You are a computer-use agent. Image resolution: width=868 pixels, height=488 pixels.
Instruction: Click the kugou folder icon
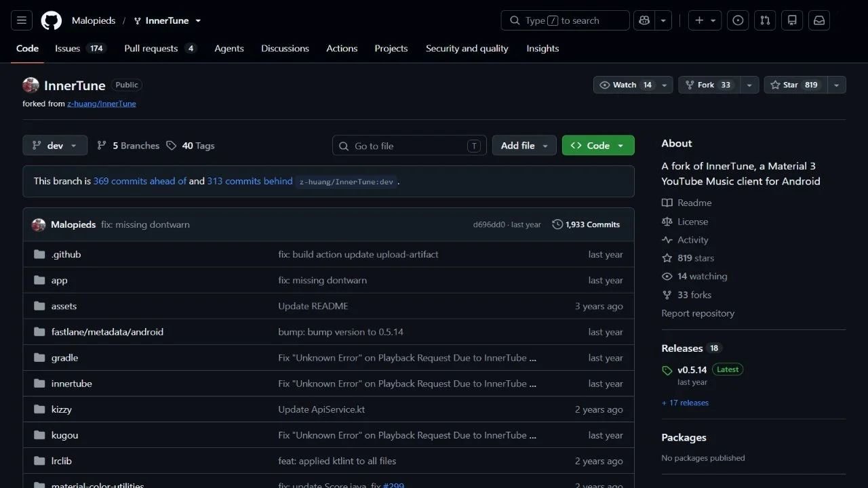click(x=39, y=434)
